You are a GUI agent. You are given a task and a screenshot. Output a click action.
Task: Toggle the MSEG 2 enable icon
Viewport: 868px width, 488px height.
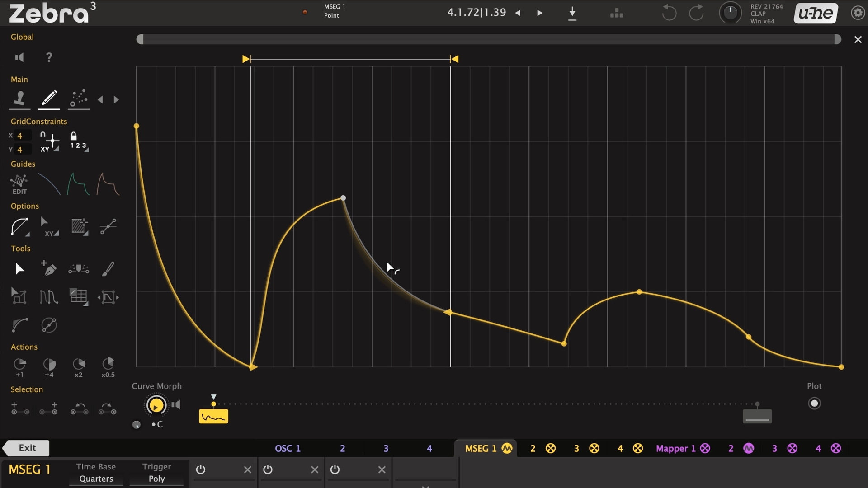click(551, 448)
